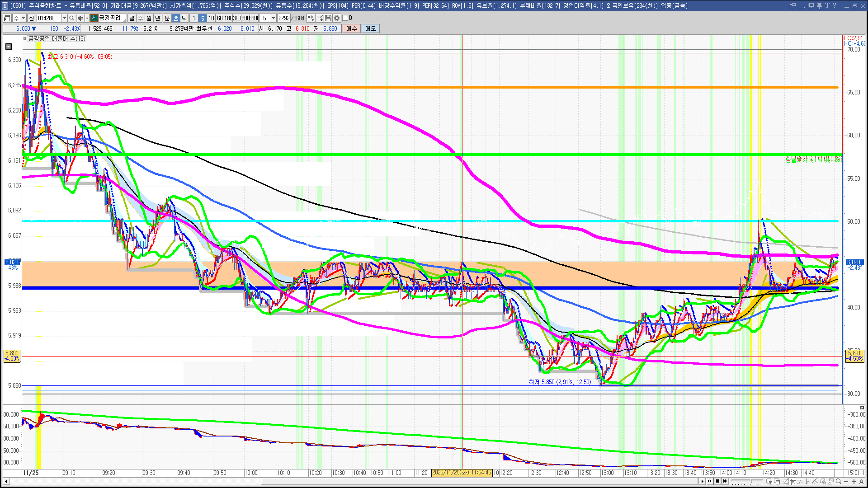Select the 일 daily period tab
Viewport: 868px width, 488px height.
[132, 18]
